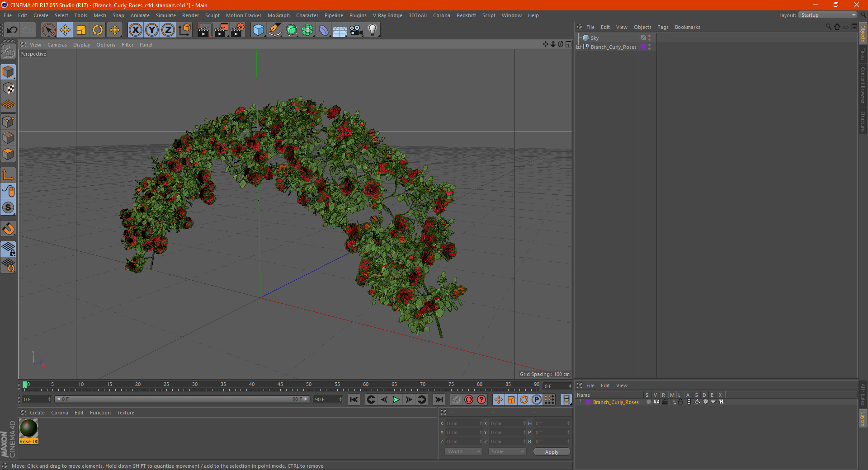The width and height of the screenshot is (868, 470).
Task: Open the MoGraph menu
Action: 278,15
